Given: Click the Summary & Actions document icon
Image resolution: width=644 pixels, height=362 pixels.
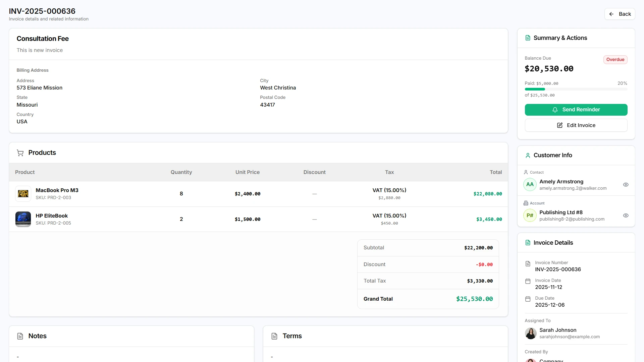Looking at the screenshot, I should 528,38.
